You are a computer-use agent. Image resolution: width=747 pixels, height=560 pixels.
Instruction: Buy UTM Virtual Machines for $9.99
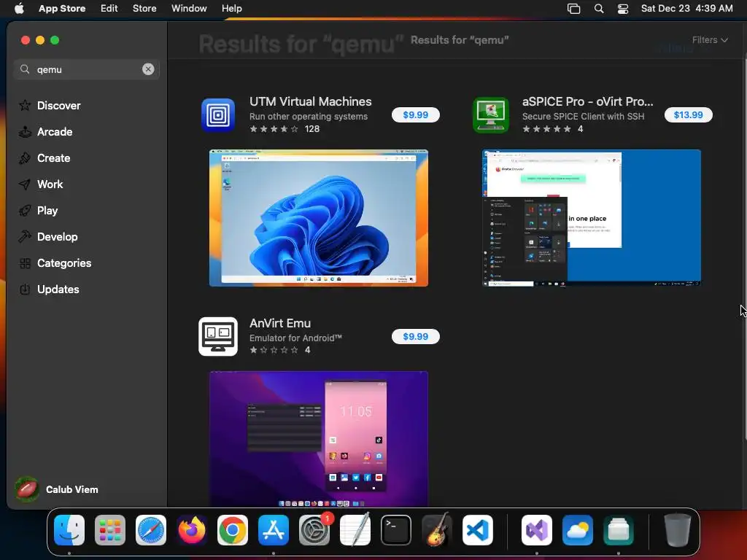(x=415, y=114)
